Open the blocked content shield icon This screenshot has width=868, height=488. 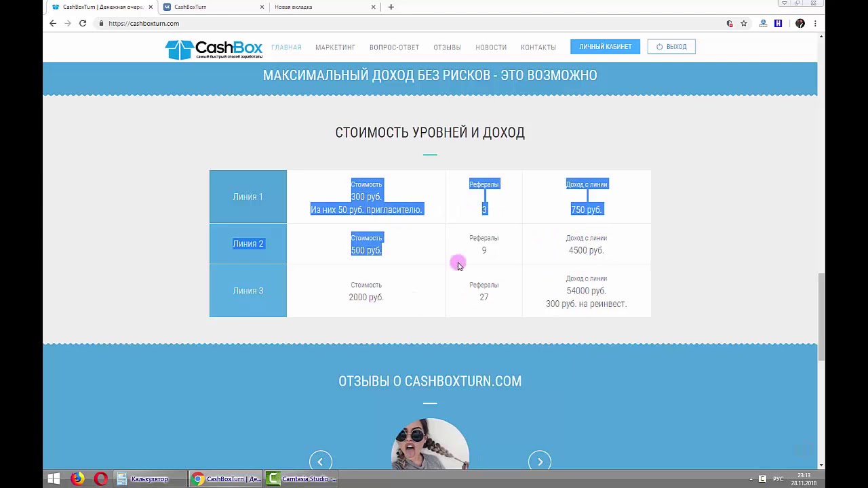click(730, 23)
